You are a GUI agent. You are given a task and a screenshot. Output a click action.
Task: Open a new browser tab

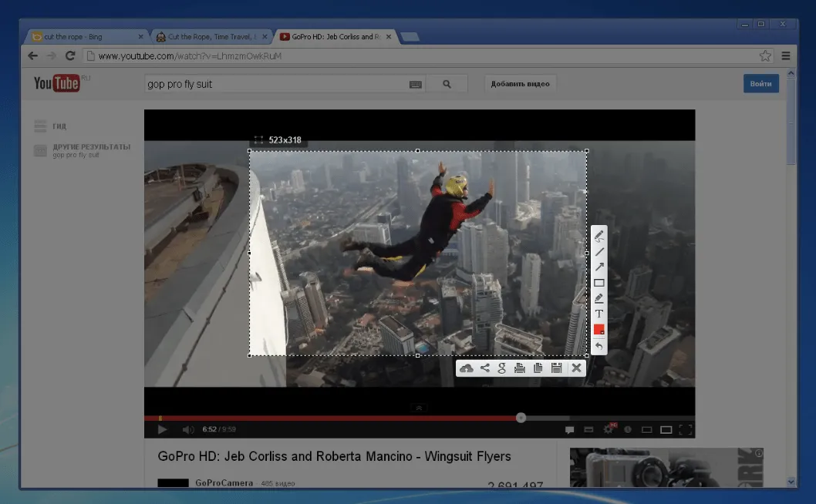coord(410,37)
